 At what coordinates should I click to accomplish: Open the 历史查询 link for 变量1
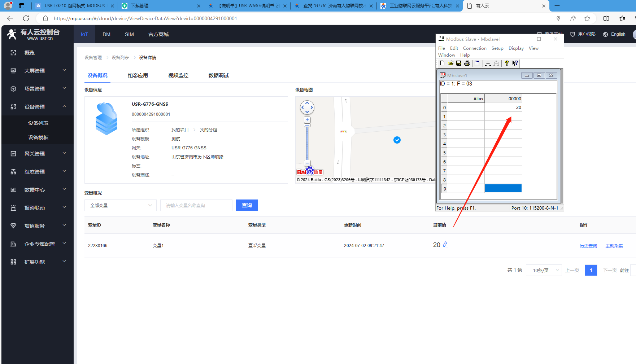(x=588, y=246)
